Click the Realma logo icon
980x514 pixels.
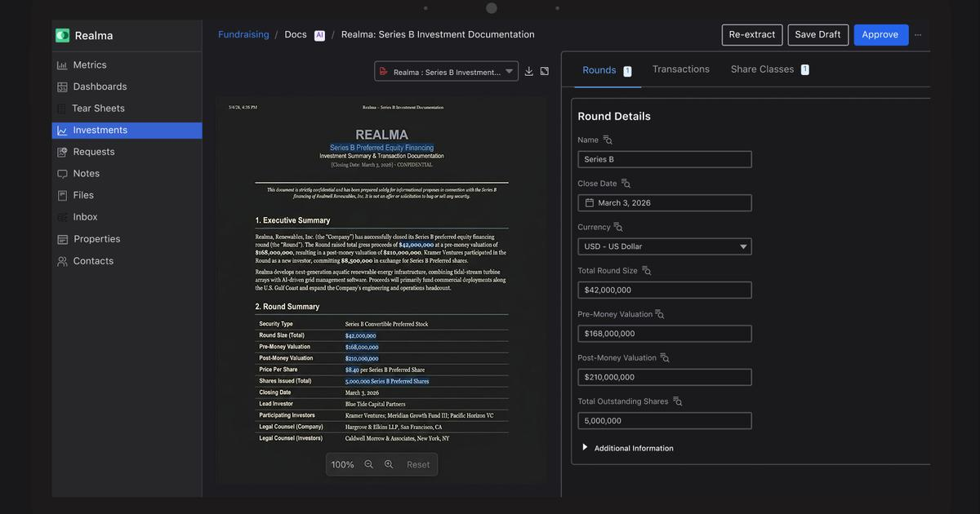click(x=62, y=35)
